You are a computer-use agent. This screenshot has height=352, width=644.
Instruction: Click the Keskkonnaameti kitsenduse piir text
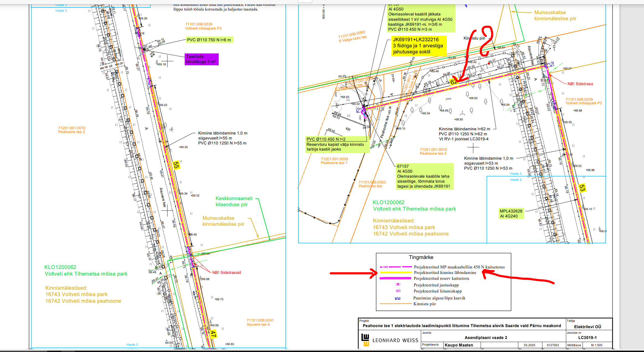(234, 201)
